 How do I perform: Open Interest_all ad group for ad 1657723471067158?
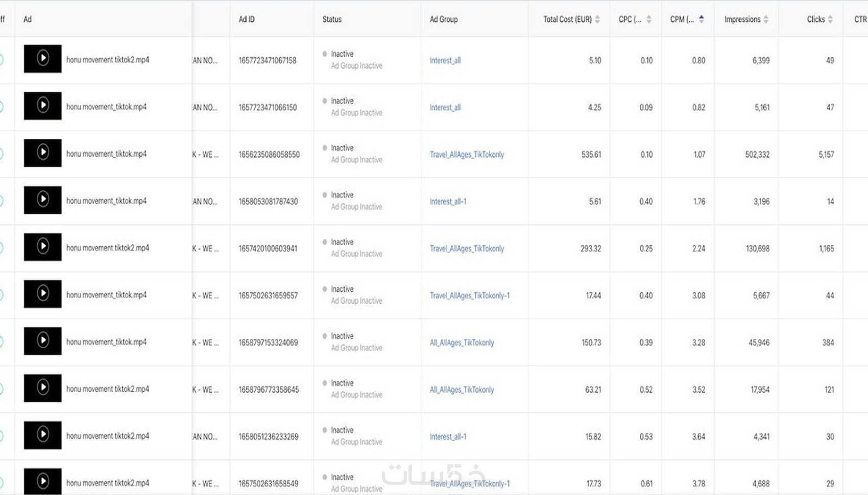[445, 60]
